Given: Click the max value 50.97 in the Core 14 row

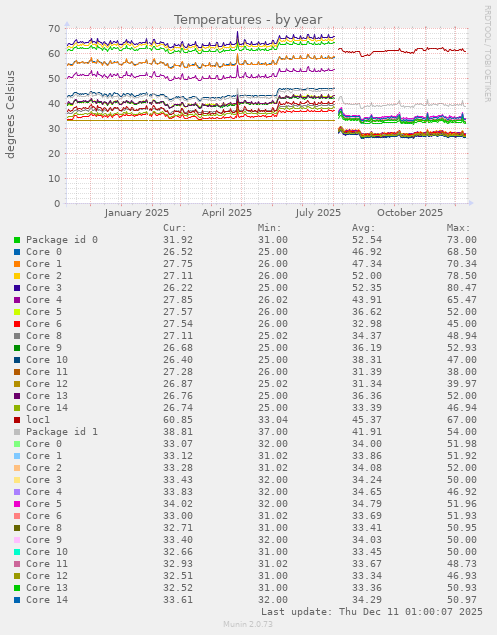Looking at the screenshot, I should [462, 600].
